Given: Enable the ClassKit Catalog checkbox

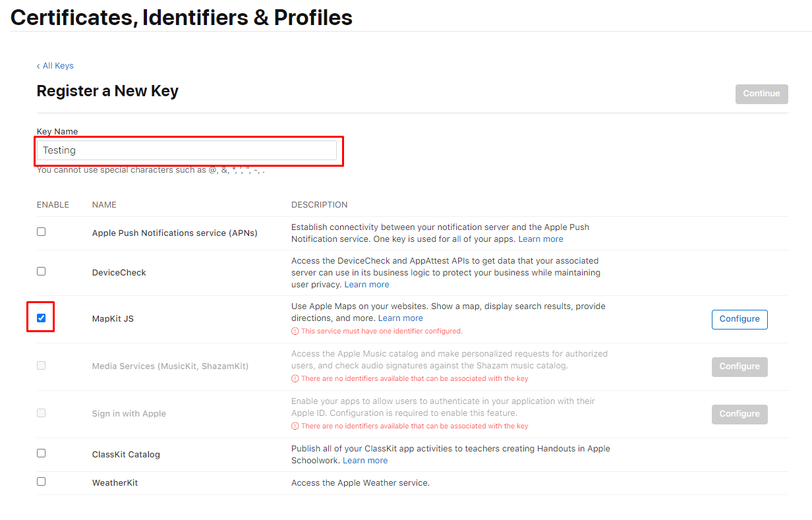Looking at the screenshot, I should coord(42,453).
